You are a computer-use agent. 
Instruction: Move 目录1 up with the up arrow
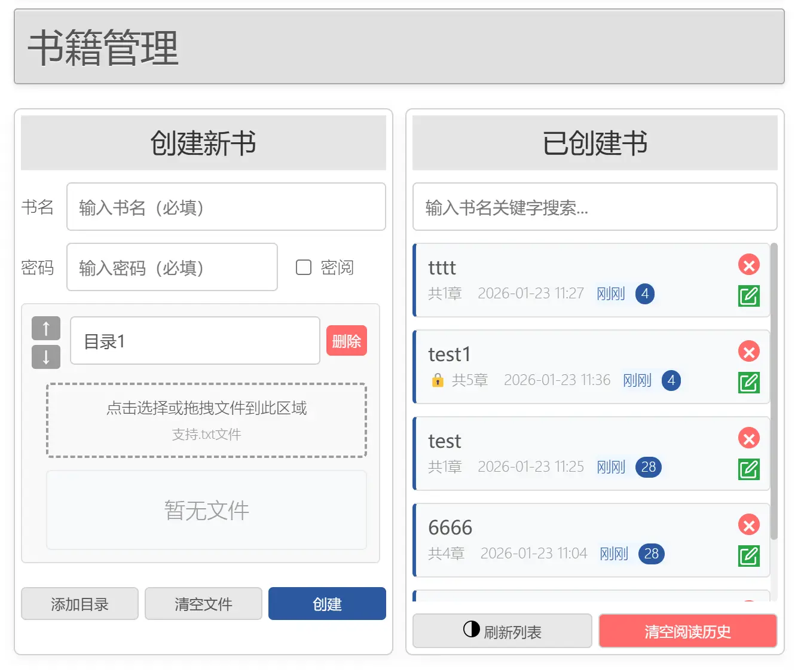(x=46, y=328)
